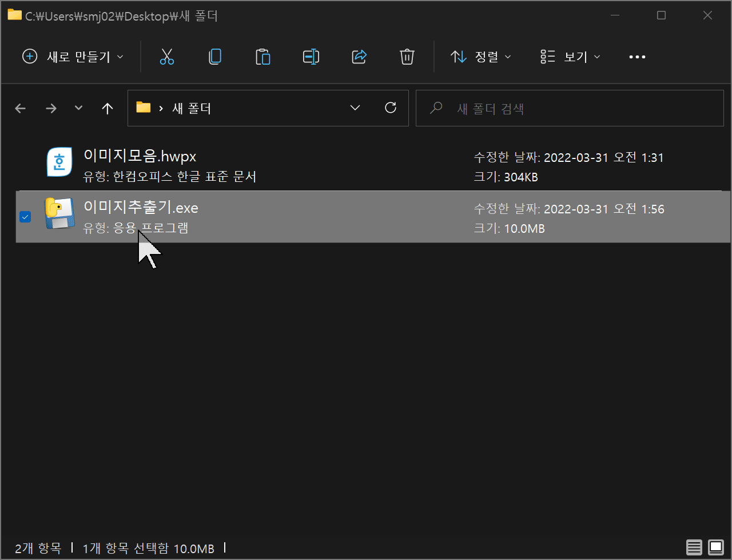Click the Delete trash can icon
Screen dimensions: 732x560
pos(407,57)
